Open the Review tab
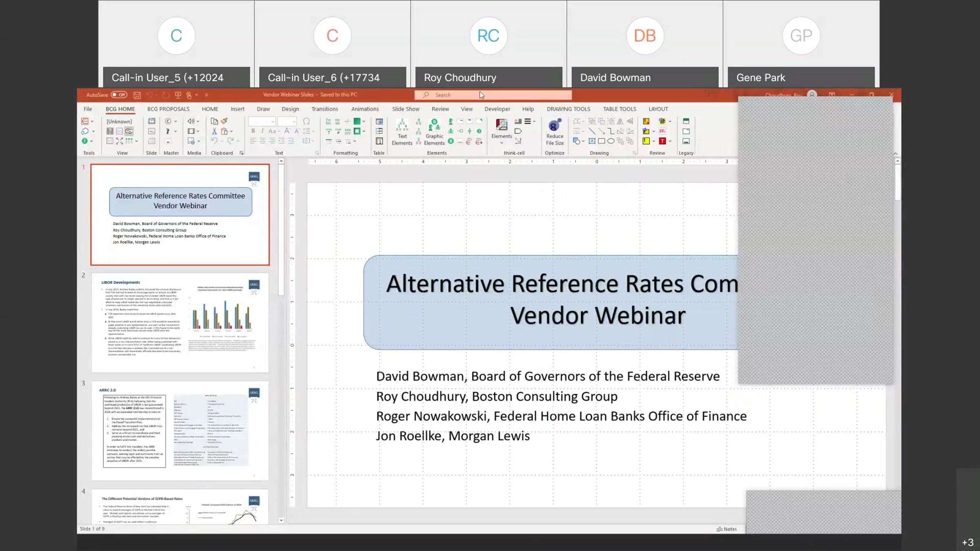 (x=440, y=109)
